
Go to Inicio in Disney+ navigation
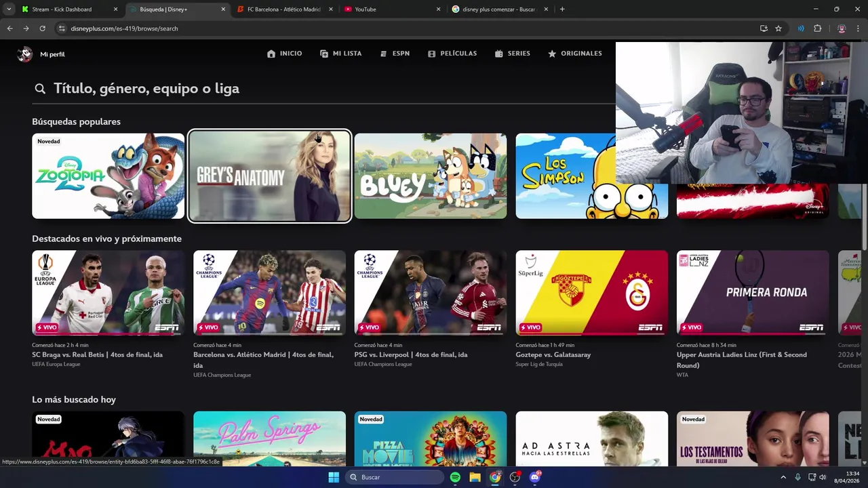(x=284, y=54)
